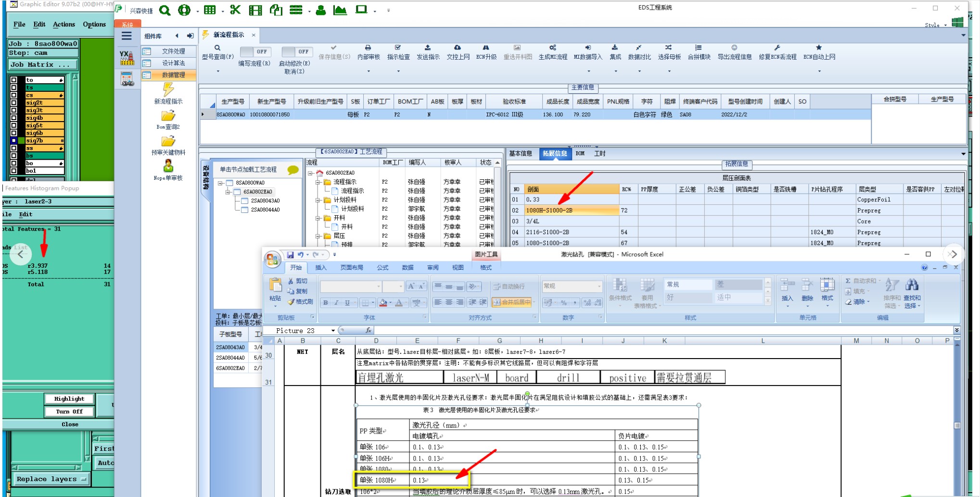
Task: Open dropdown arrow under 内部审核
Action: [369, 71]
